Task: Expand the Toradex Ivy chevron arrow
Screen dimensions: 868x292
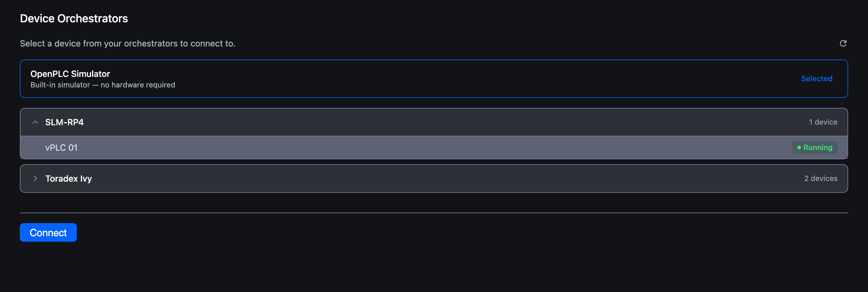Action: (x=35, y=179)
